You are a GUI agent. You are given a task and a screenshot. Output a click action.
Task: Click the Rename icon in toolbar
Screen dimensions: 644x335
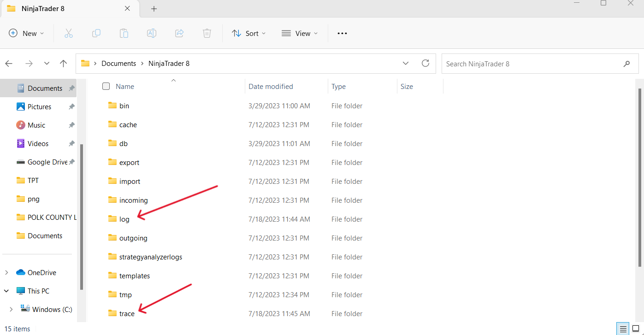coord(151,33)
